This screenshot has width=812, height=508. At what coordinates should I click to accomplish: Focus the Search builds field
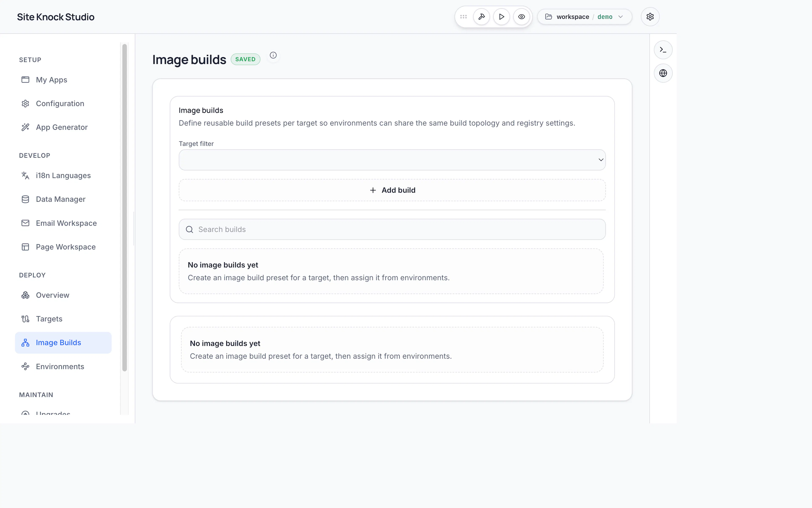pyautogui.click(x=392, y=229)
